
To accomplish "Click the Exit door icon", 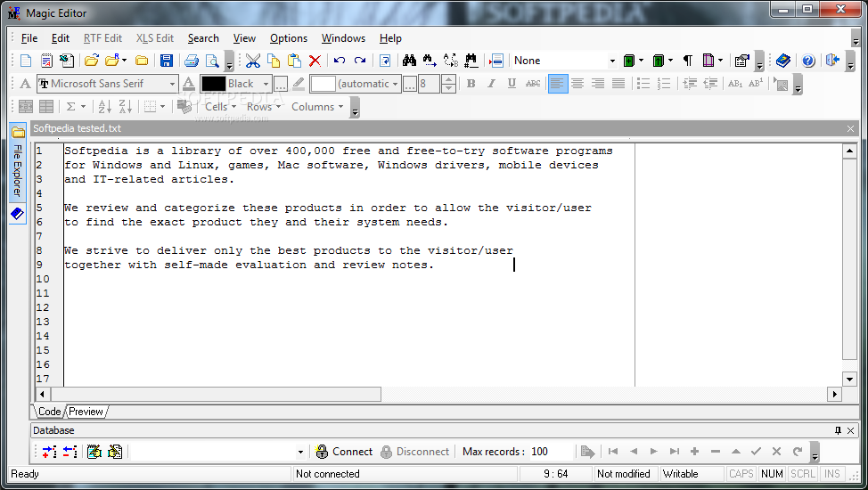I will coord(832,61).
